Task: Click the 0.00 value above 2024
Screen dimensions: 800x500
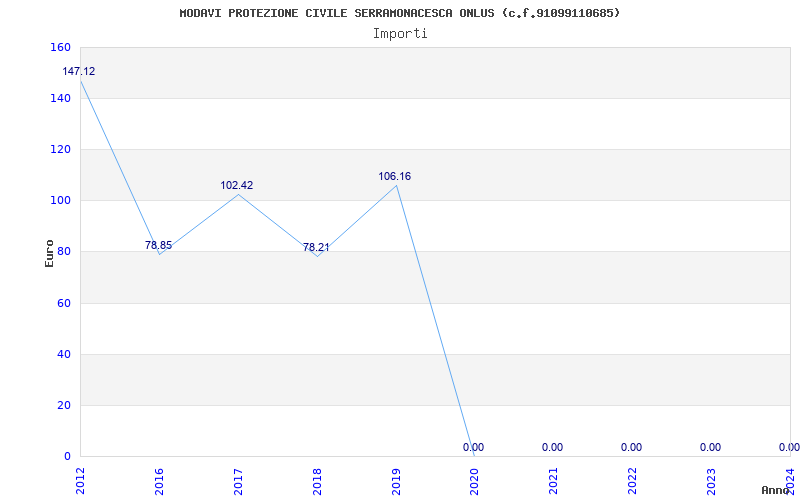Action: tap(789, 447)
